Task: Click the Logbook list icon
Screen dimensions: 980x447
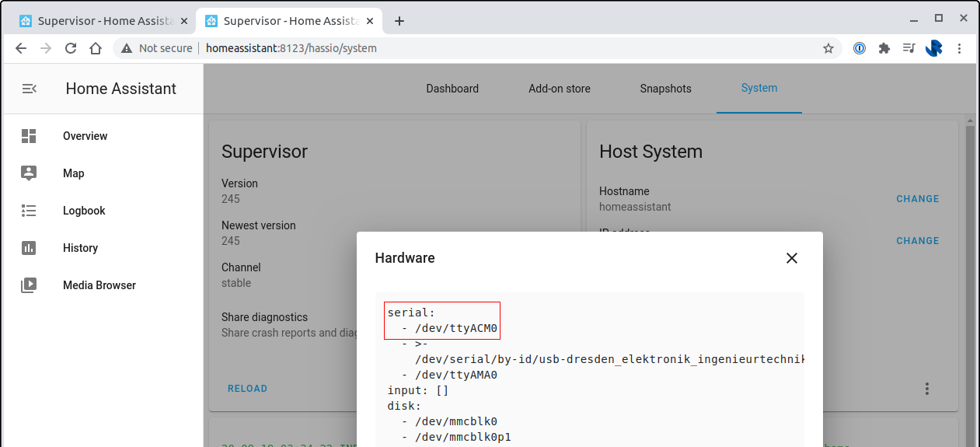Action: (29, 211)
